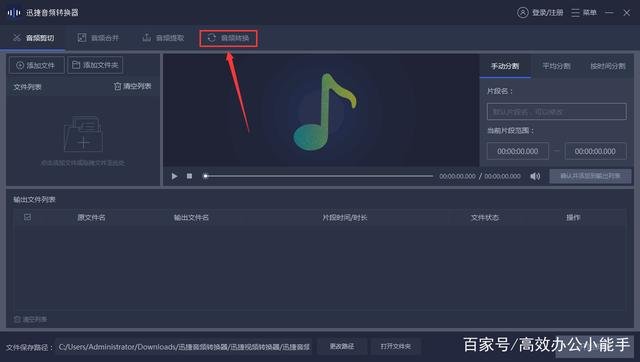Click the 打开文件夹 button

point(396,346)
